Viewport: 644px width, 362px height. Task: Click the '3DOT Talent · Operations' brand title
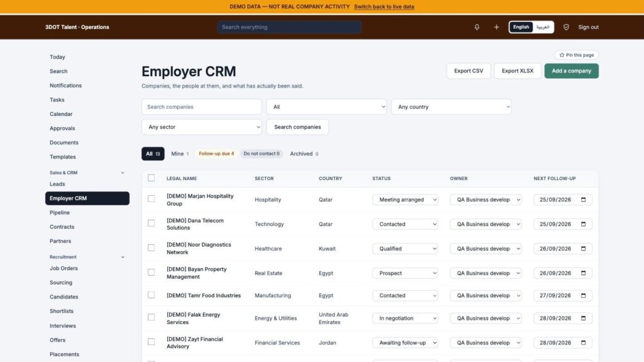(77, 27)
